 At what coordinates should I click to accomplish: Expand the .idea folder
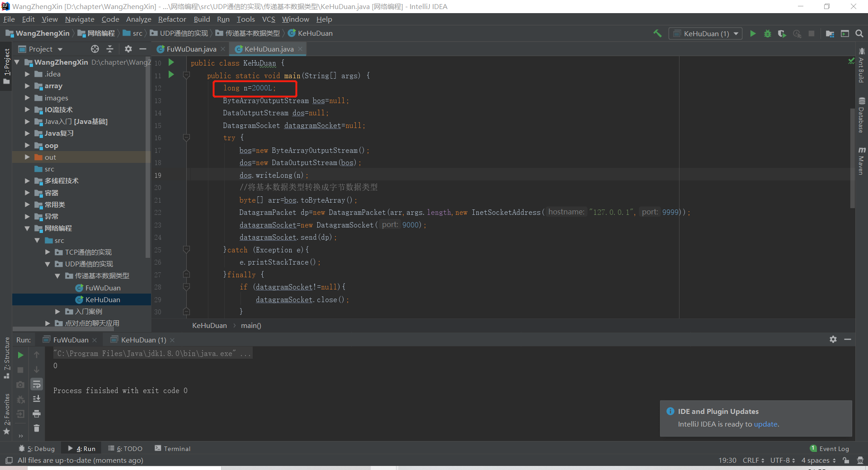pyautogui.click(x=27, y=74)
